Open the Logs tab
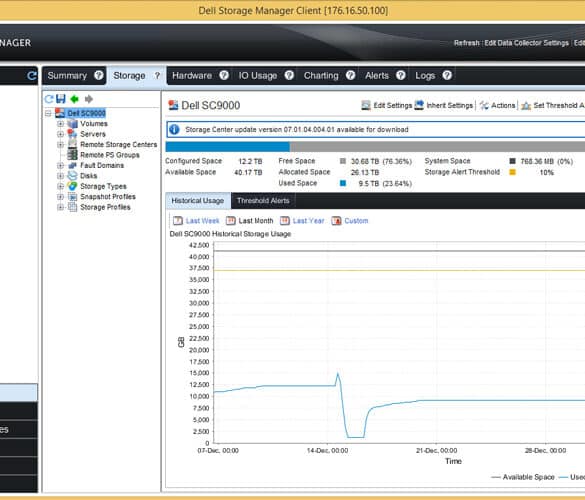 pos(425,76)
